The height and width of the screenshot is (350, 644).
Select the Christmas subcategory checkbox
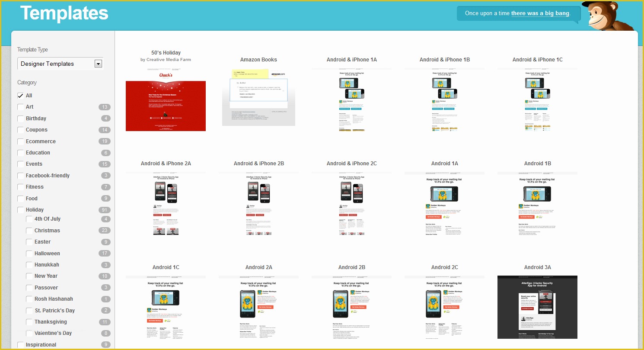pyautogui.click(x=29, y=231)
